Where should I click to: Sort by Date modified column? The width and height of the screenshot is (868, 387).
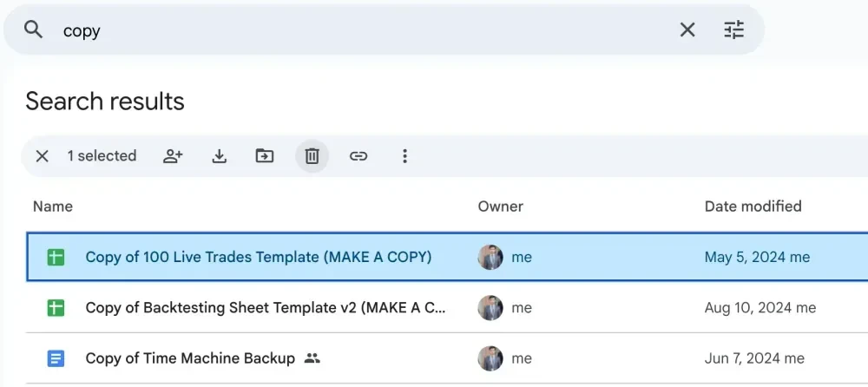pos(753,207)
